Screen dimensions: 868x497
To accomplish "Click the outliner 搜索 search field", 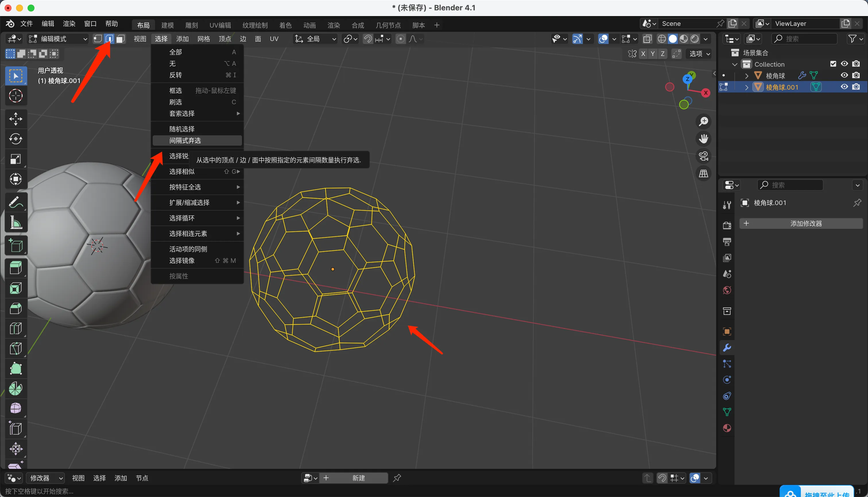I will [805, 39].
